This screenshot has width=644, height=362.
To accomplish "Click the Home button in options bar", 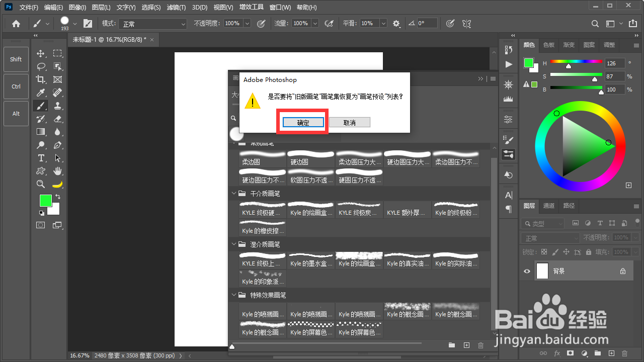I will [x=16, y=24].
